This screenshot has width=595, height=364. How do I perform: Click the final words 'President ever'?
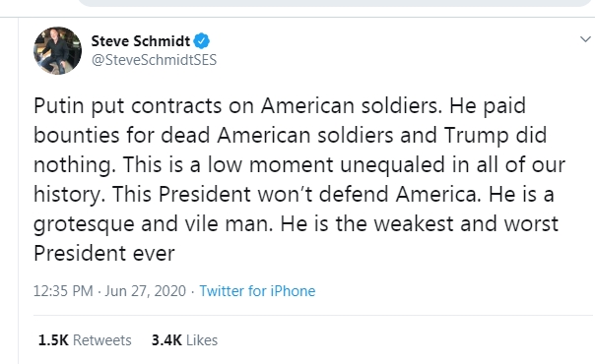pyautogui.click(x=104, y=254)
